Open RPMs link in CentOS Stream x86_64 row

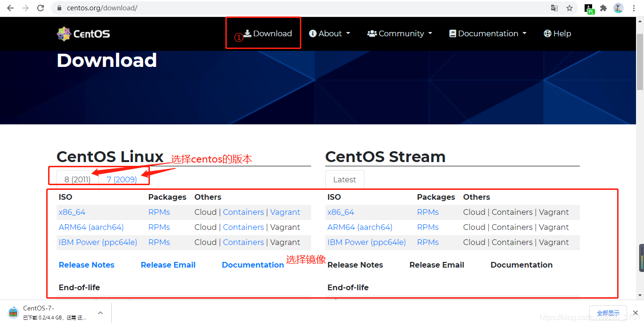point(428,212)
